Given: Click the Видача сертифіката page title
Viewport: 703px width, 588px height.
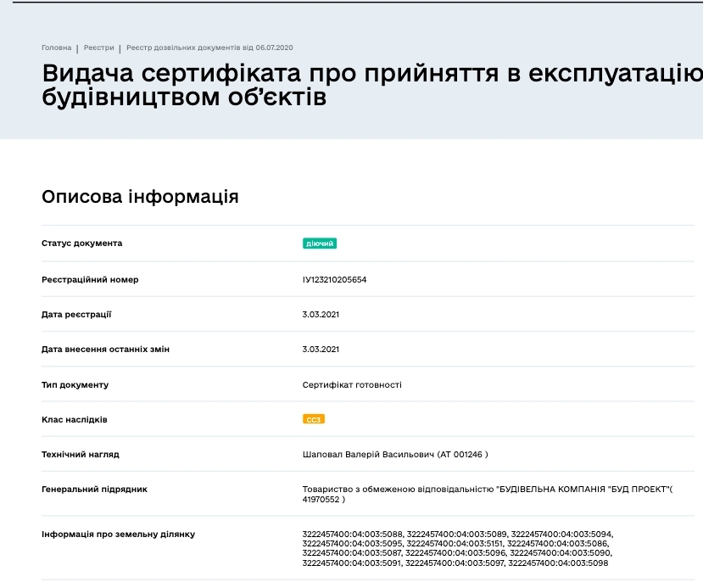Looking at the screenshot, I should click(372, 85).
